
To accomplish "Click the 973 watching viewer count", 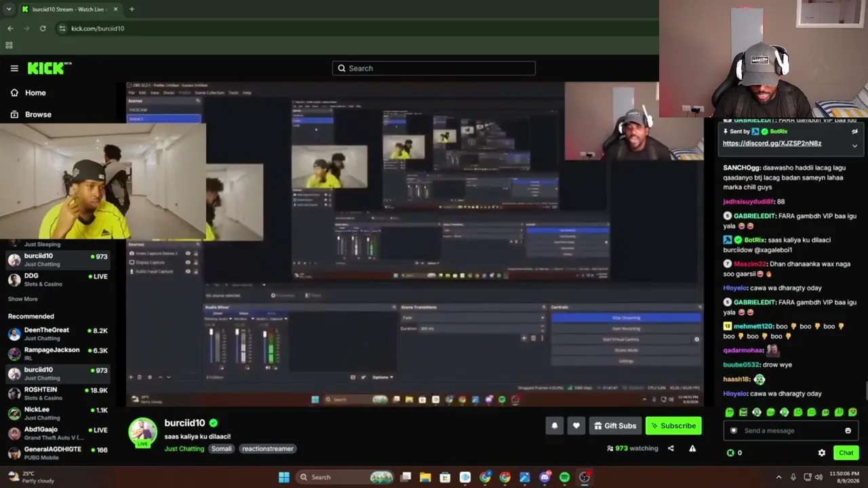I will coord(633,448).
